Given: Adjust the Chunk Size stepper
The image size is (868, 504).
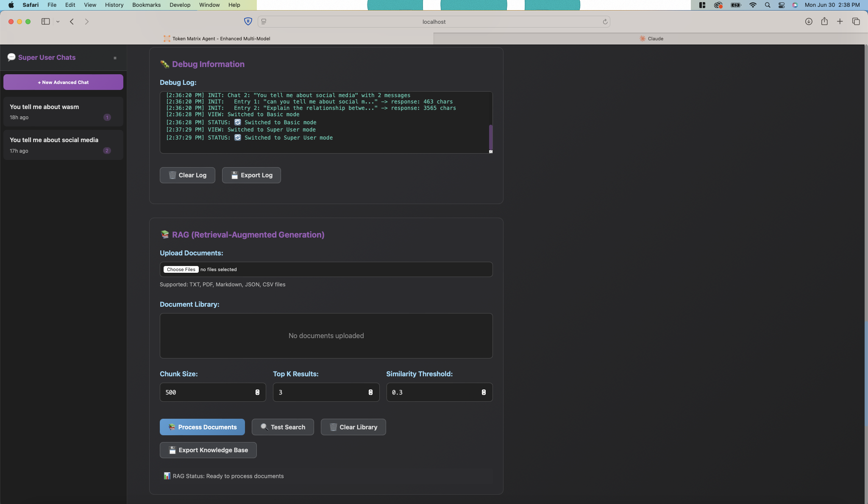Looking at the screenshot, I should pyautogui.click(x=257, y=392).
